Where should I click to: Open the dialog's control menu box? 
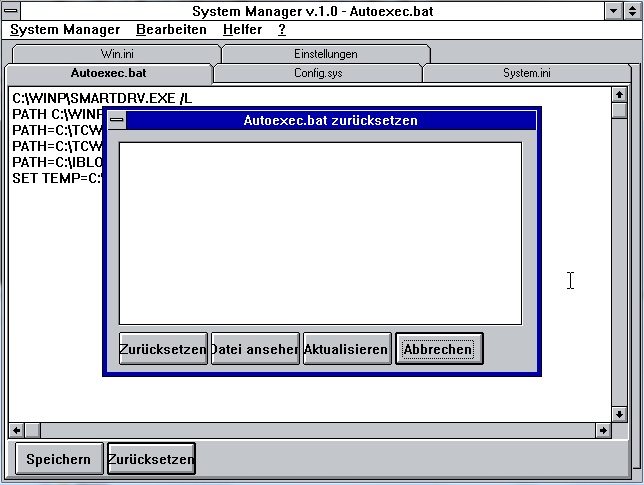coord(117,121)
